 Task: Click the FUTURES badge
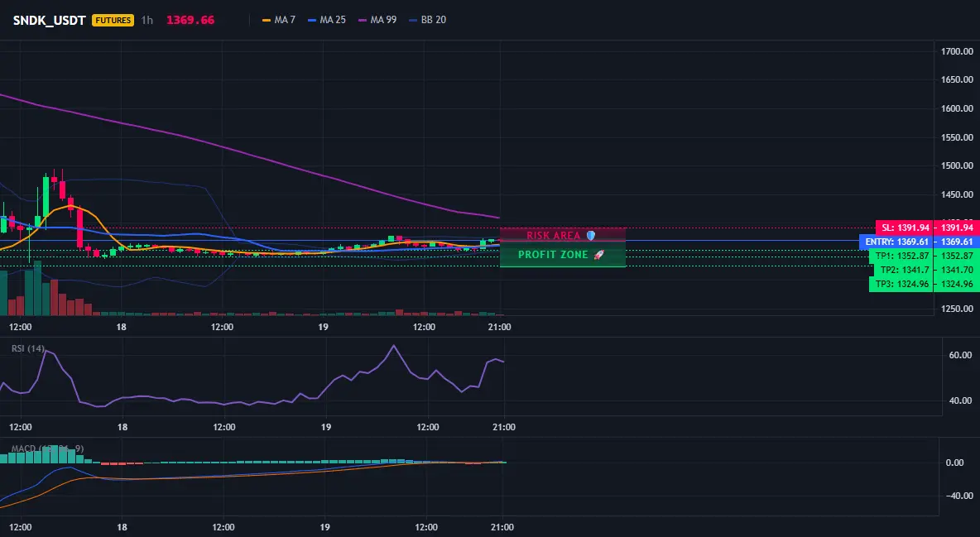click(113, 20)
